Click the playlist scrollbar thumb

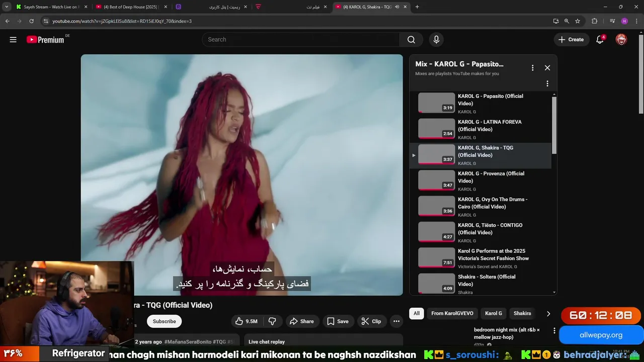(x=554, y=125)
